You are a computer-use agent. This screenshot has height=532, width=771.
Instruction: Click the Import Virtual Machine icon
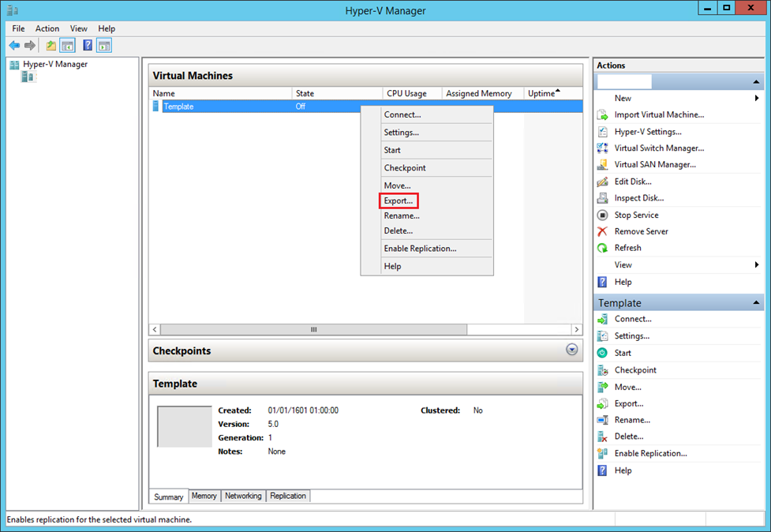(602, 115)
